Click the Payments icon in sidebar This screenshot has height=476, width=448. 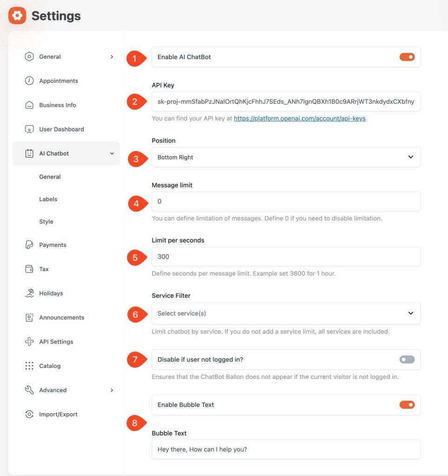click(29, 245)
